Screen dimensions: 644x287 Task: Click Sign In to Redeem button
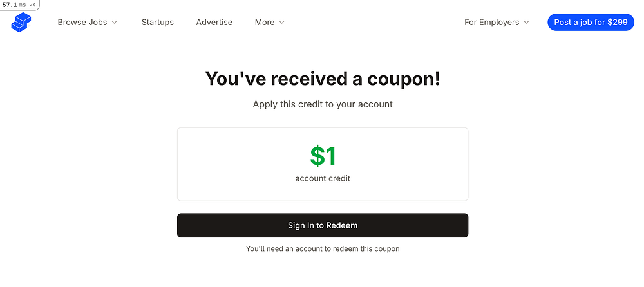[323, 225]
